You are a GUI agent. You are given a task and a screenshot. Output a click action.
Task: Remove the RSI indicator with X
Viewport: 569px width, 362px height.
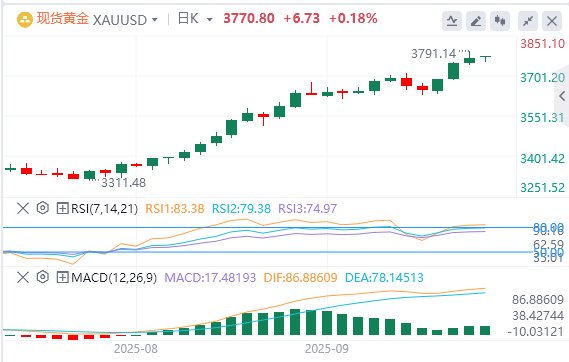[x=23, y=209]
